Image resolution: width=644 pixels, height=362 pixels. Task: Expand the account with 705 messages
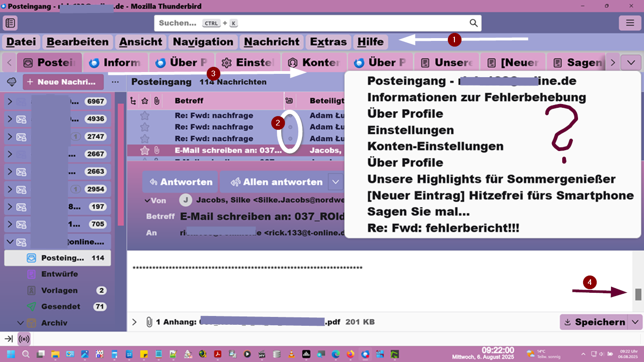10,224
